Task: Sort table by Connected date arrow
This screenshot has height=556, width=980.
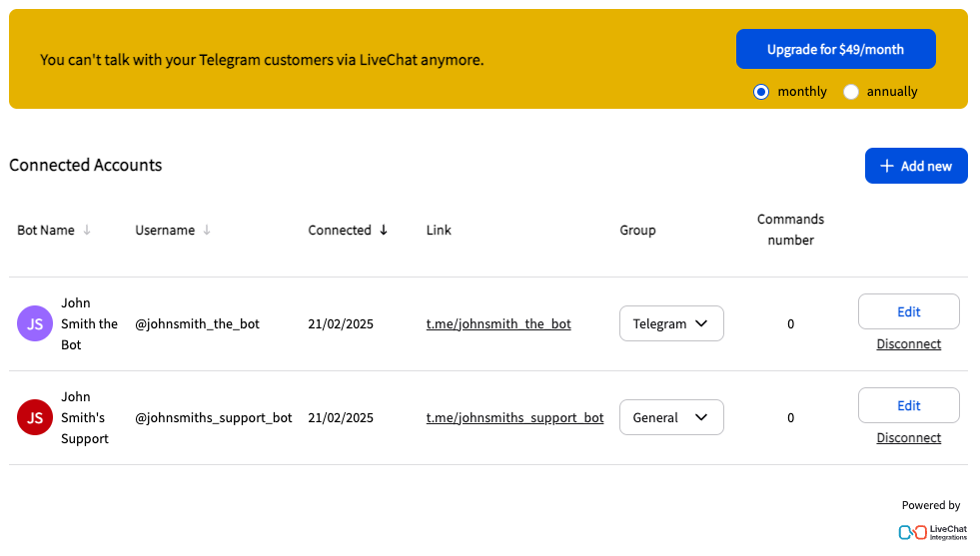Action: click(384, 230)
